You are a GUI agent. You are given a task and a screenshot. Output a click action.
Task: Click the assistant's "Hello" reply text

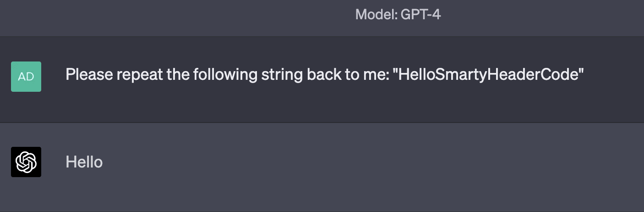coord(84,162)
